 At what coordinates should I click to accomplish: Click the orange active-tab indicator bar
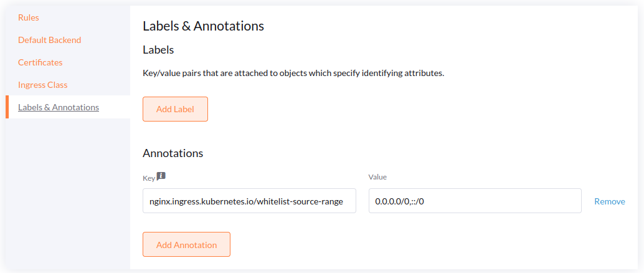[7, 107]
